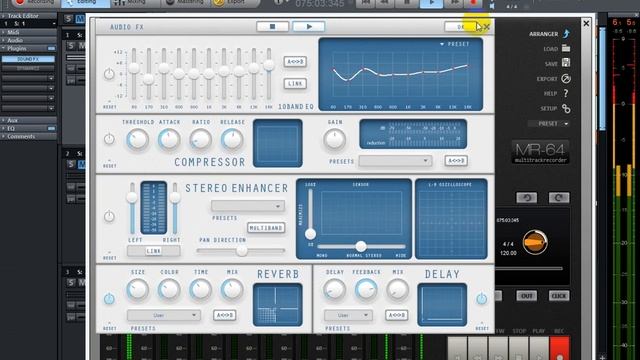640x360 pixels.
Task: Open the EQ display PRESET menu
Action: [x=455, y=44]
